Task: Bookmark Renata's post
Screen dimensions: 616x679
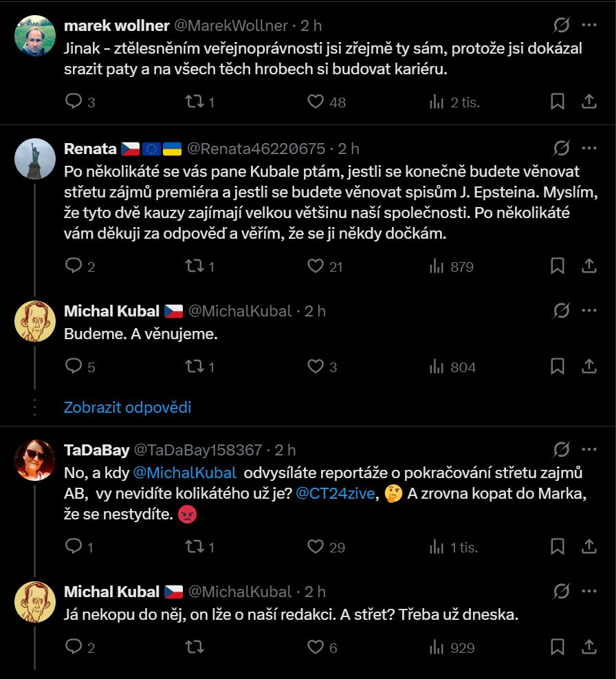Action: click(558, 266)
